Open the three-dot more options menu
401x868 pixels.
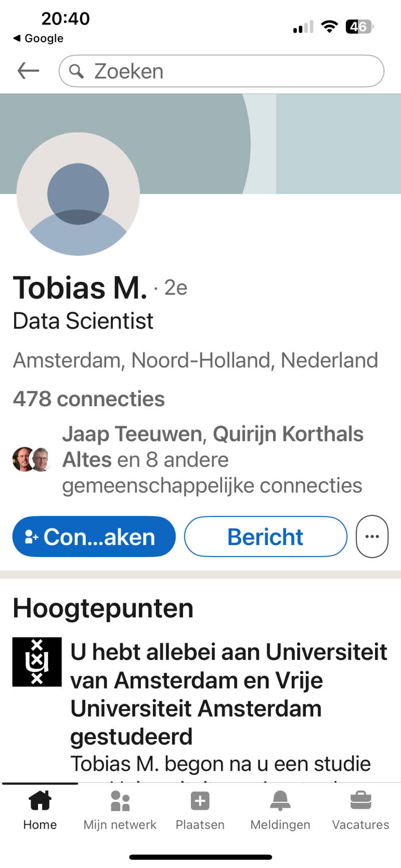pos(372,537)
